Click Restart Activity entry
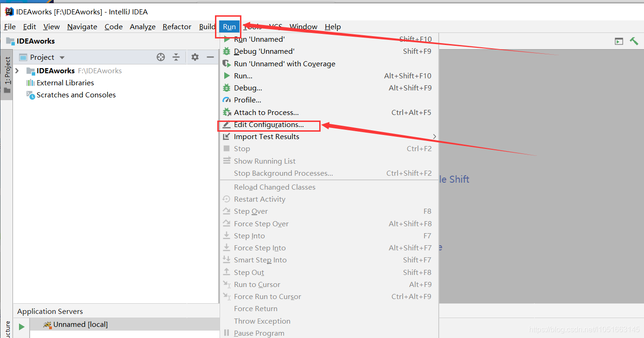Screen dimensions: 644x338 pos(329,199)
